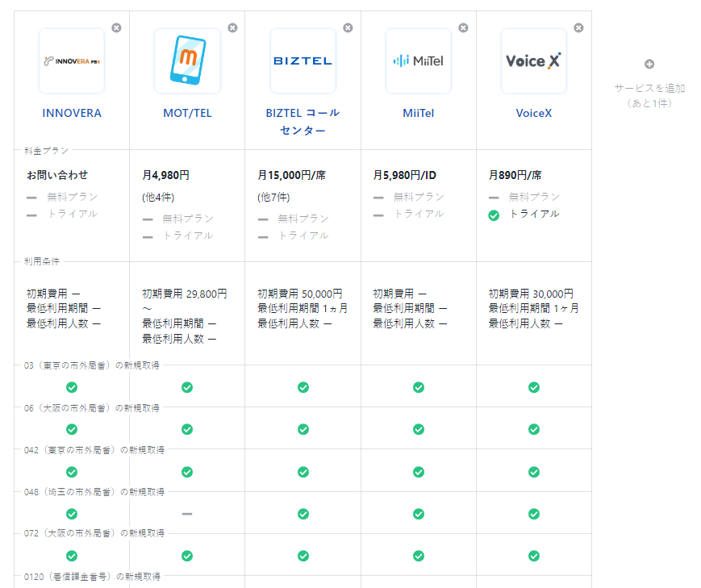Image resolution: width=701 pixels, height=588 pixels.
Task: Open the MiiTel service page link
Action: 418,113
